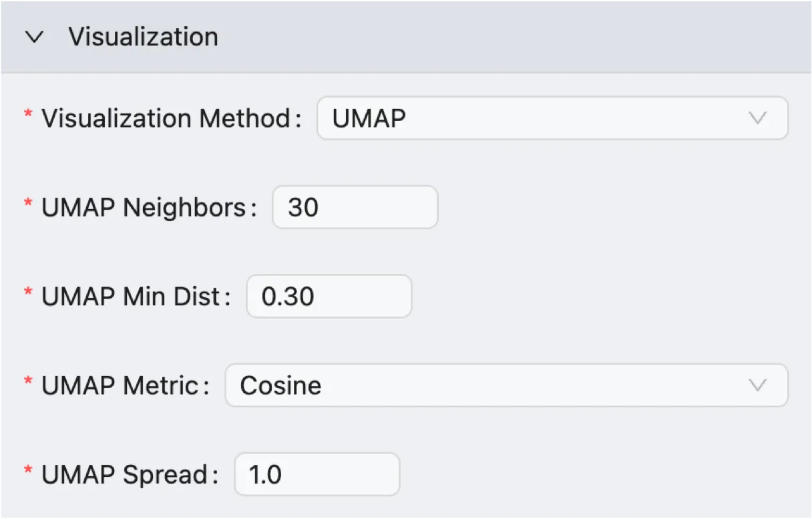Click the UMAP Min Dist label
The width and height of the screenshot is (812, 519).
pos(130,296)
